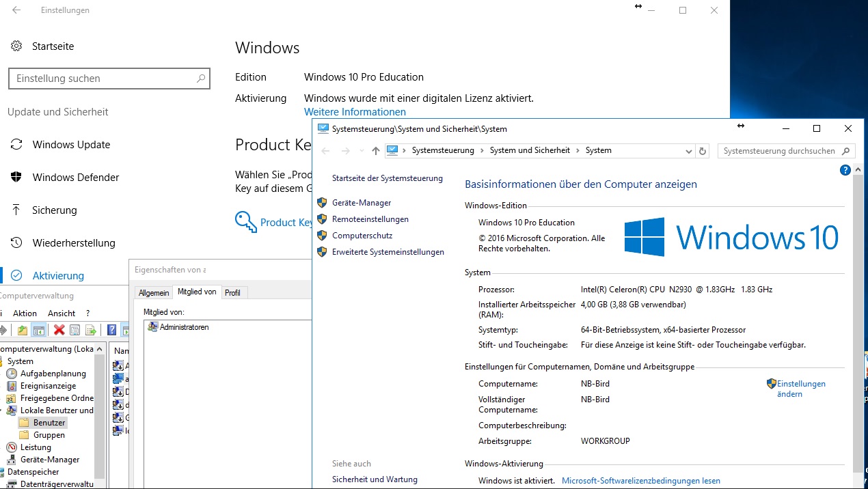Open Weitere Informationen link
The image size is (868, 489).
pyautogui.click(x=355, y=112)
